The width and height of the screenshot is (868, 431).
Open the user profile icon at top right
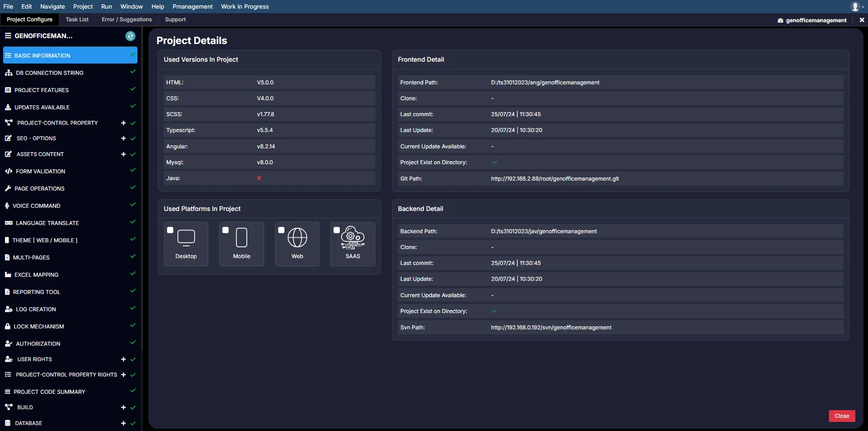point(855,6)
